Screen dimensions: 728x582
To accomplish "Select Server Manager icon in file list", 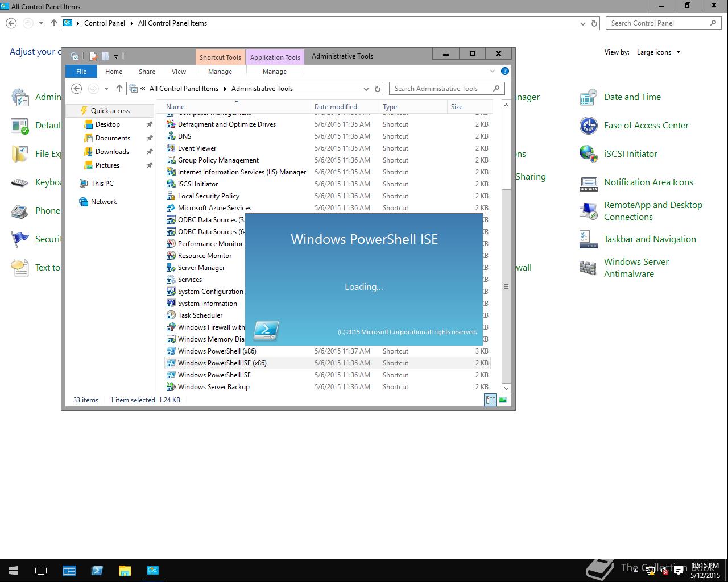I will [171, 268].
